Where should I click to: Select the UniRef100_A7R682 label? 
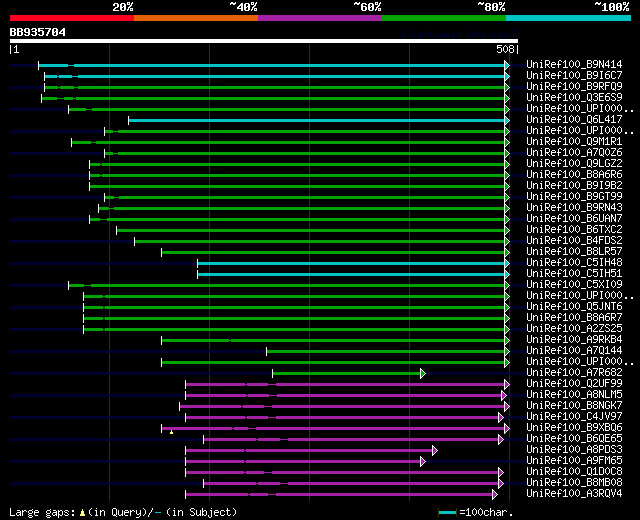point(574,373)
